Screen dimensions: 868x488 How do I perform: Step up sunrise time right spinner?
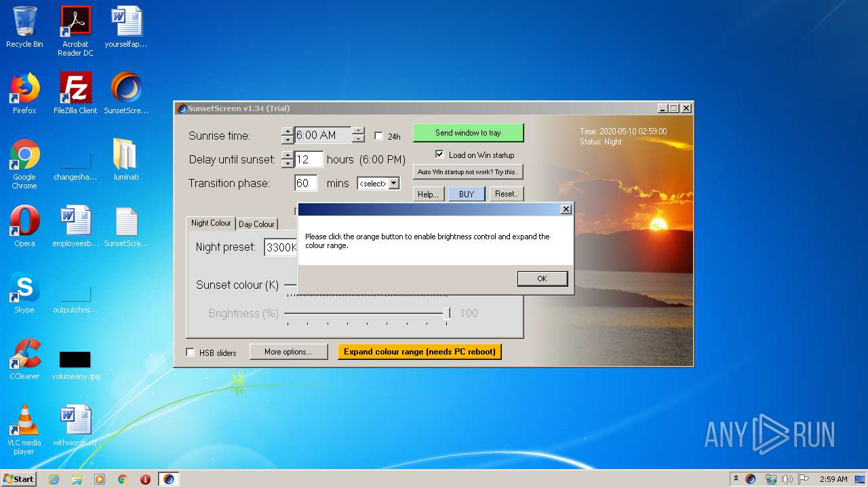click(x=359, y=131)
